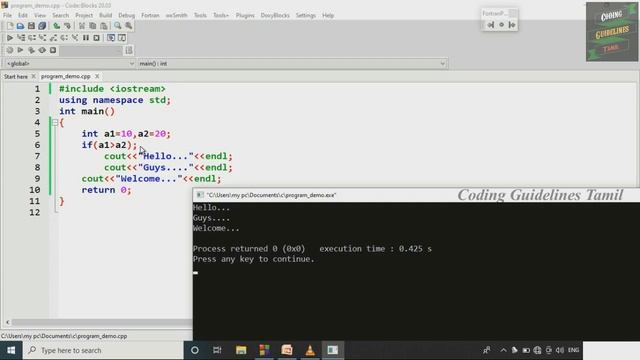This screenshot has width=640, height=360.
Task: Open the Debug menu
Action: [x=127, y=16]
